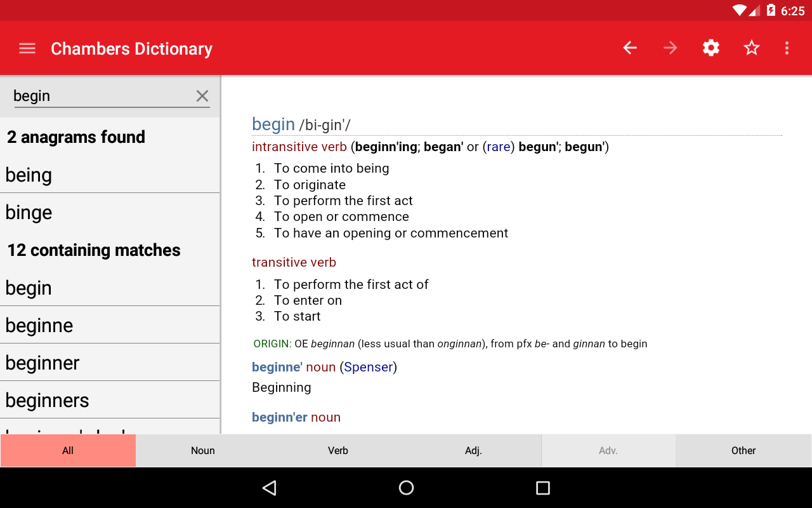
Task: Open anagram result 'binge'
Action: point(110,212)
